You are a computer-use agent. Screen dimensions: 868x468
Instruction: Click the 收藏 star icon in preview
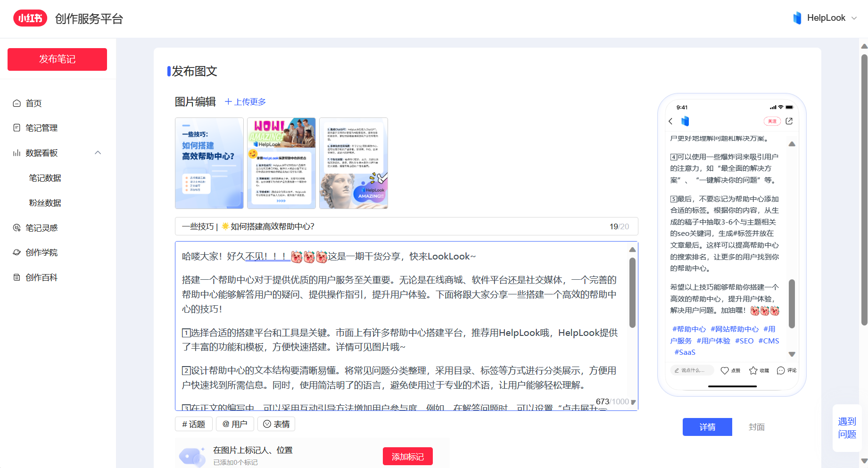[753, 370]
